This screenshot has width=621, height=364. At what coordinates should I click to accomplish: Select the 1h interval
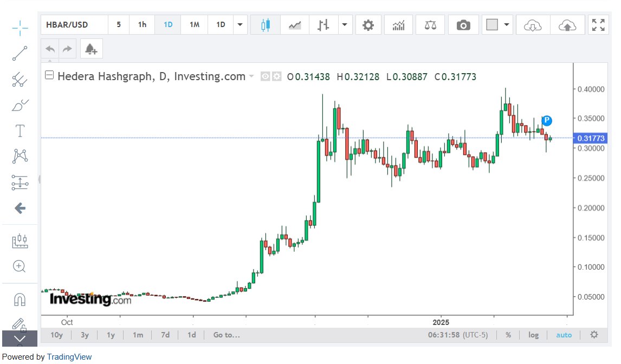[x=142, y=25]
